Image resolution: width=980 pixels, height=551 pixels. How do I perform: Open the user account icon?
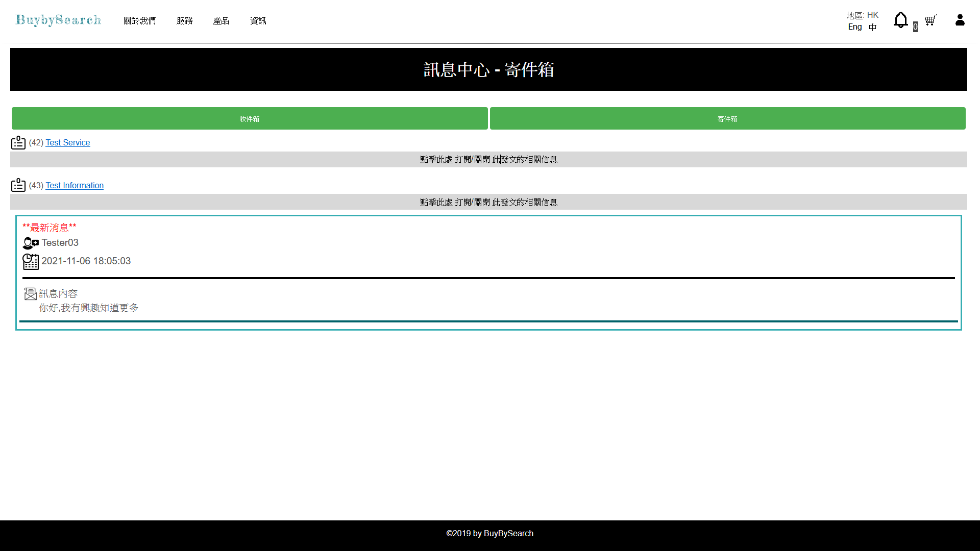pos(960,20)
